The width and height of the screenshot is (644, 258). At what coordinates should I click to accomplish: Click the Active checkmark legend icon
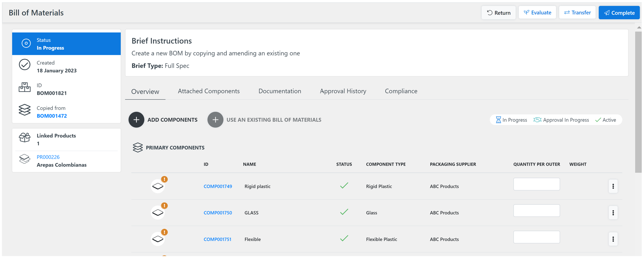click(598, 120)
